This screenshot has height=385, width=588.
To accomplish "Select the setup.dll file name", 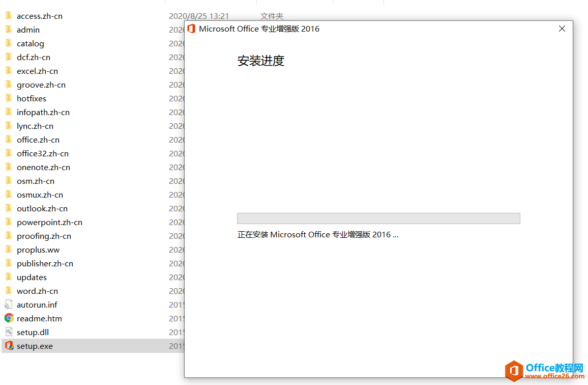I will [x=33, y=333].
